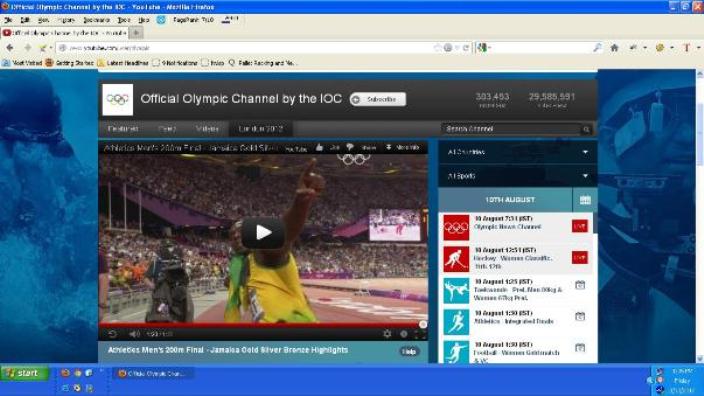Click the Help button below video
The image size is (704, 396).
click(409, 352)
